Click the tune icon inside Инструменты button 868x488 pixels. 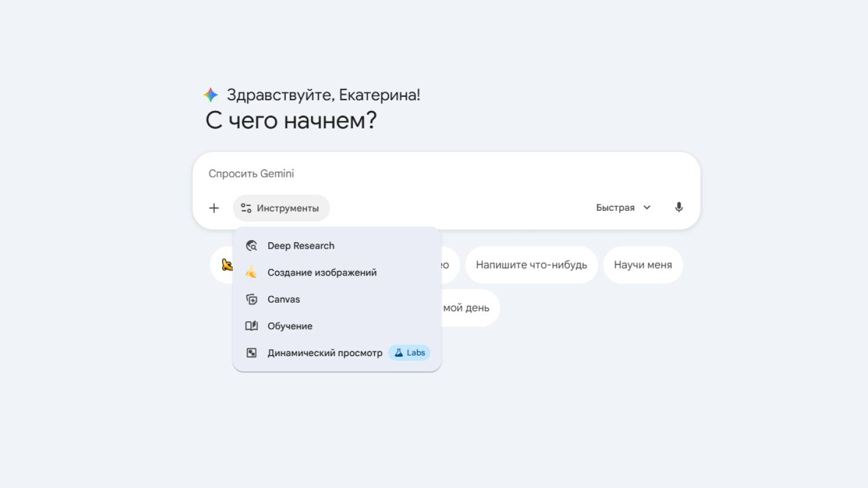pyautogui.click(x=246, y=208)
